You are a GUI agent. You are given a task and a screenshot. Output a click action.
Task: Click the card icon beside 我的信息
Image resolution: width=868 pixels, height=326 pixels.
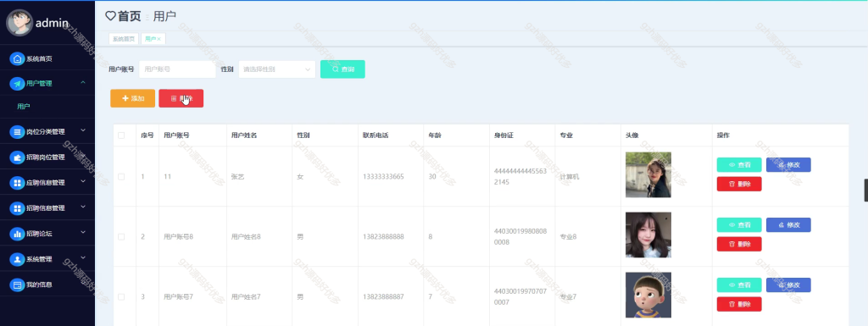pyautogui.click(x=18, y=285)
